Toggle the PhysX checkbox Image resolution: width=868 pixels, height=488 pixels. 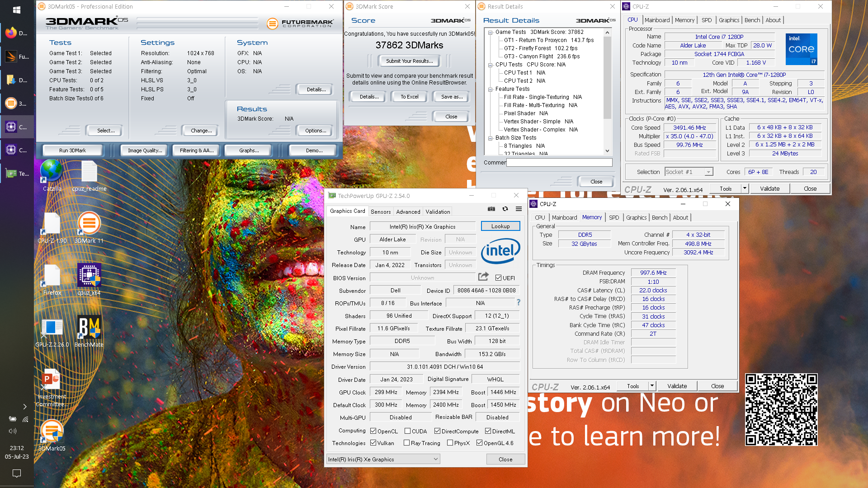pyautogui.click(x=450, y=443)
